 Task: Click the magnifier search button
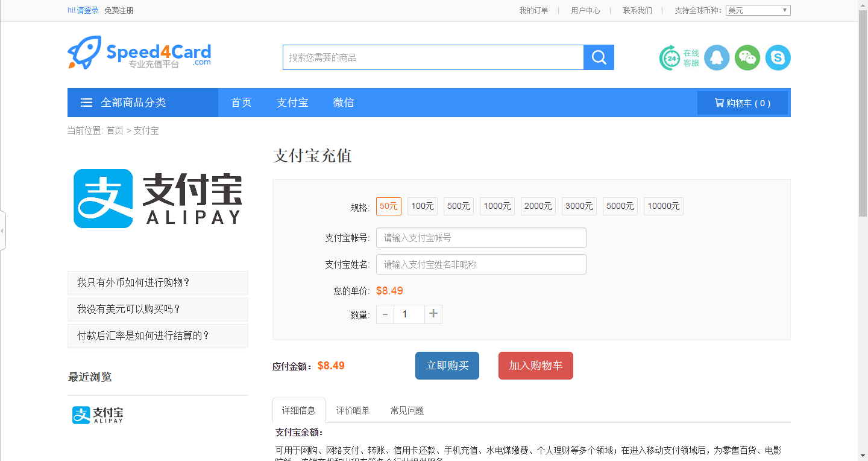click(x=599, y=57)
